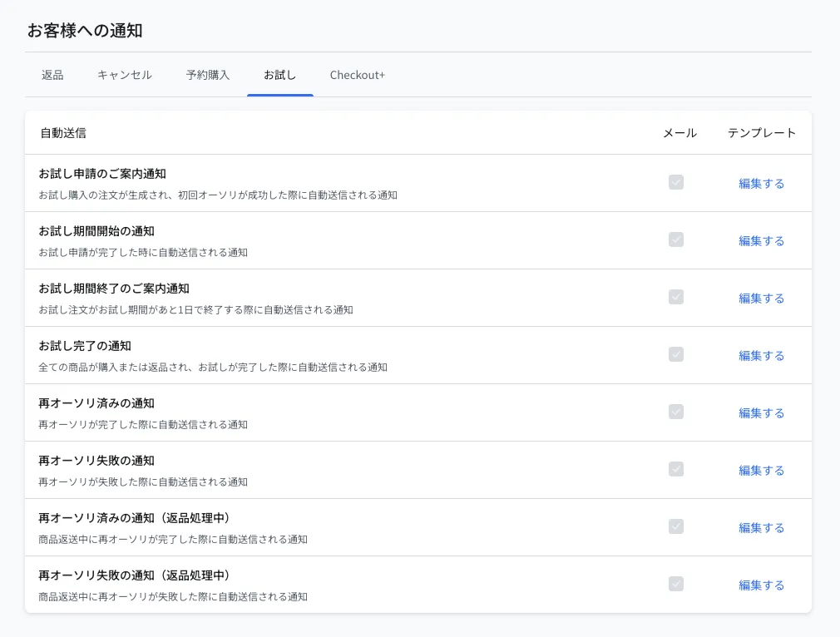Toggle mail checkbox for 再オーソリ済みの通知（返品処理中）
The width and height of the screenshot is (840, 637).
coord(676,526)
